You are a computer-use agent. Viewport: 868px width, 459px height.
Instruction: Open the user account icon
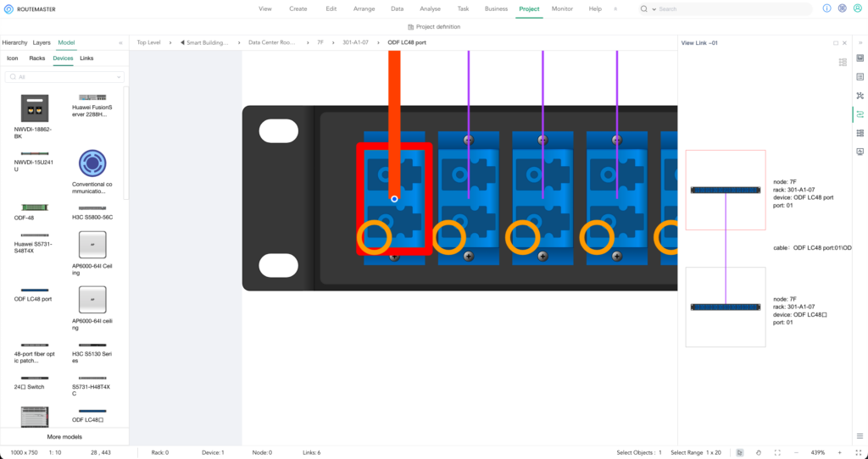pyautogui.click(x=856, y=8)
